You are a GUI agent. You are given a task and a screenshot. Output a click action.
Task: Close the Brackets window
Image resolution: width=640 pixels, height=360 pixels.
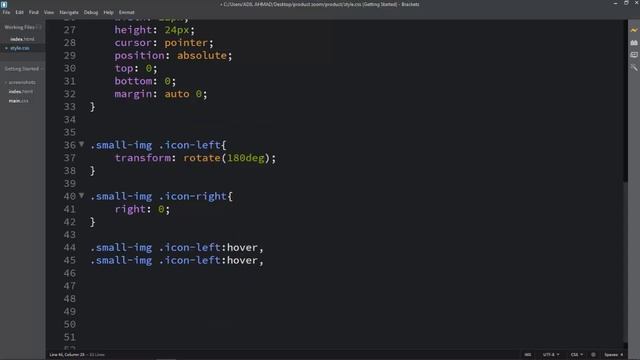pyautogui.click(x=636, y=3)
